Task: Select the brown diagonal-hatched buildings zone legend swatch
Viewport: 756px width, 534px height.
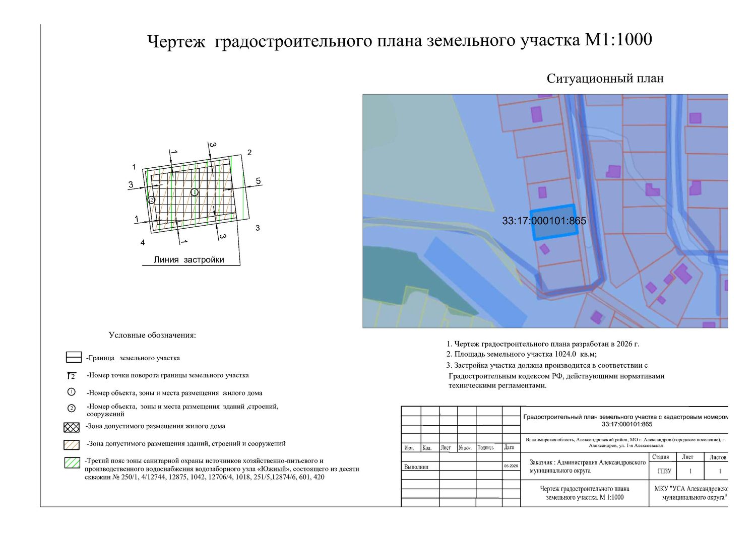Action: pos(72,445)
